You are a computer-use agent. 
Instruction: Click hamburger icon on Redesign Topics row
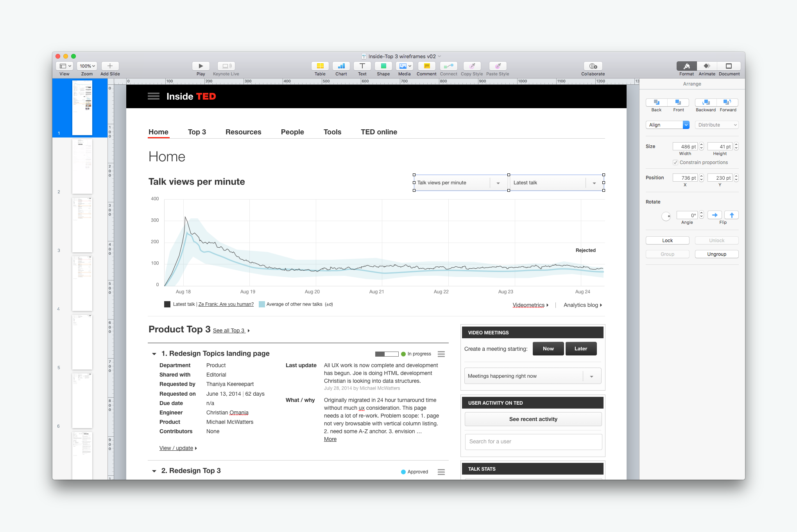tap(441, 354)
